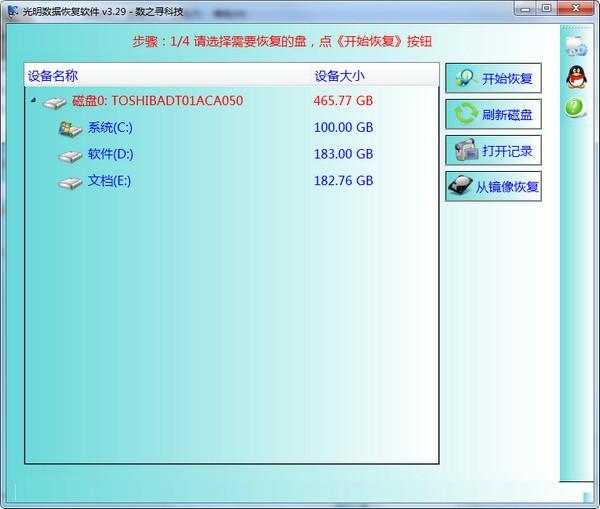Image resolution: width=600 pixels, height=509 pixels.
Task: Click the hard disk icon on 从镜像恢复
Action: 460,186
